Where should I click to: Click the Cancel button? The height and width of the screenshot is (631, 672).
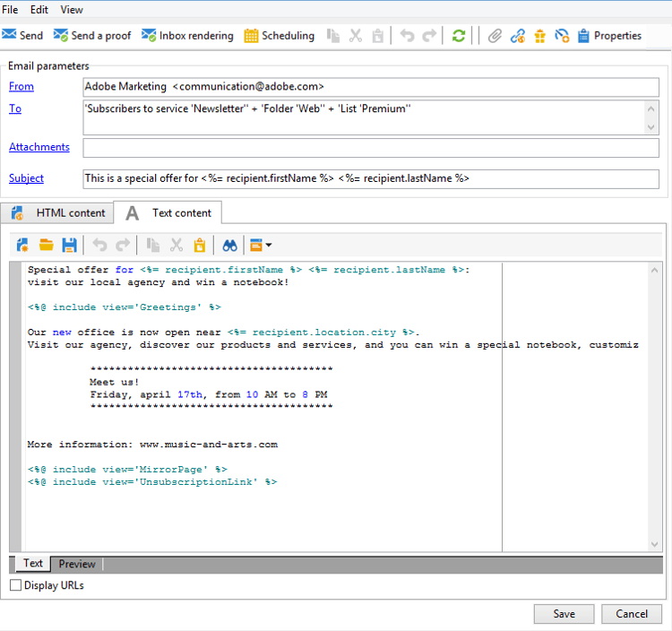click(x=632, y=614)
